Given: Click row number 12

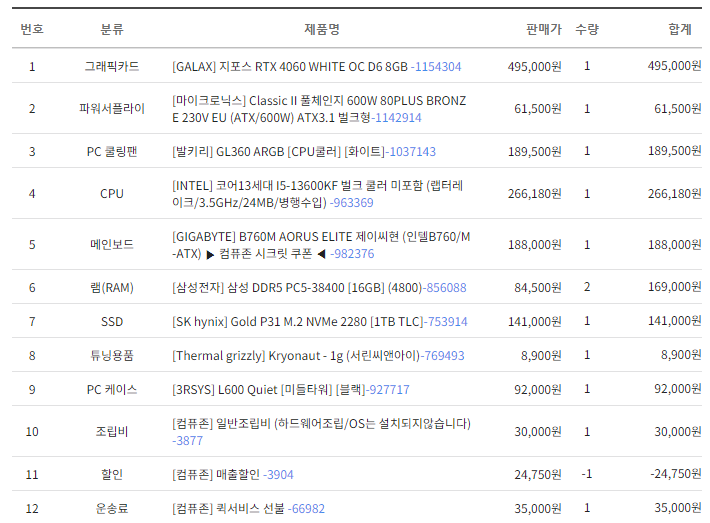Looking at the screenshot, I should pyautogui.click(x=32, y=509).
